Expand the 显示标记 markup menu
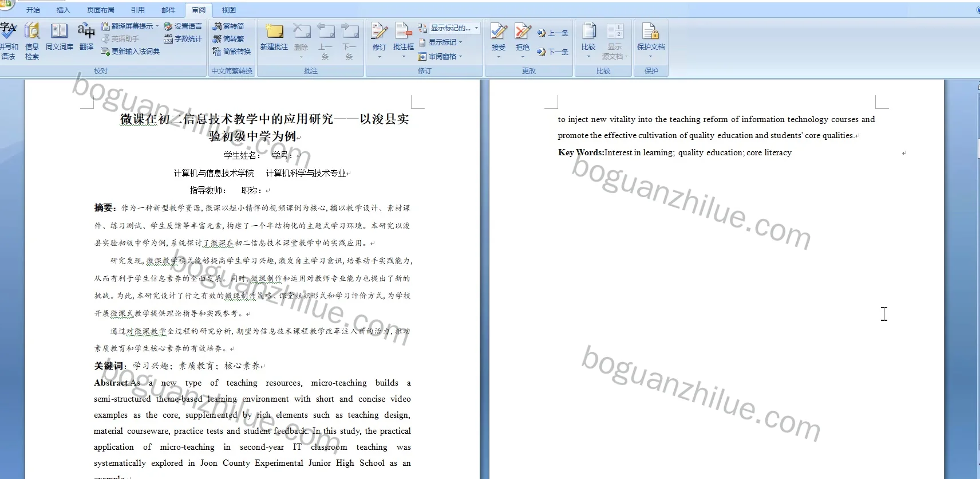This screenshot has width=980, height=479. (440, 42)
